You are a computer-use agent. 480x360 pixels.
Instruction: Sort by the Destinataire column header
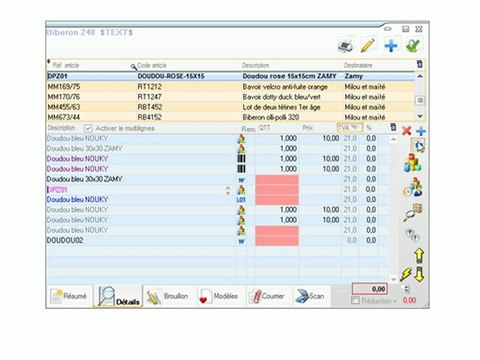358,65
